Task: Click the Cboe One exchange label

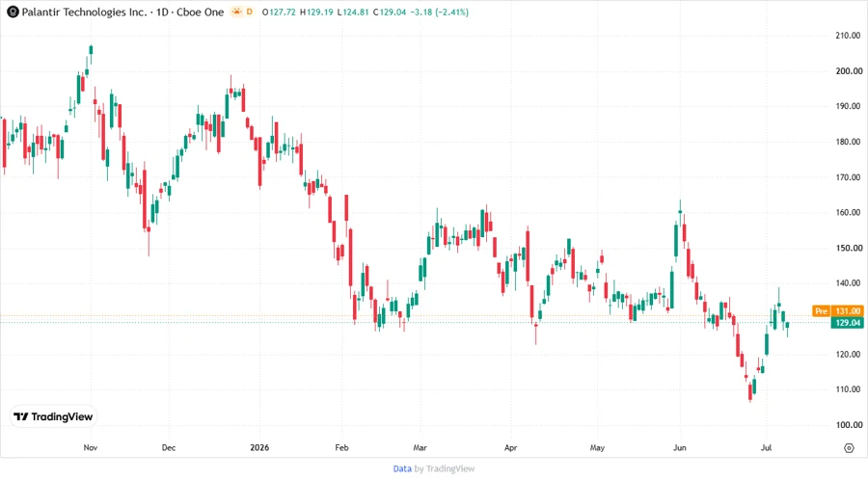Action: click(200, 12)
